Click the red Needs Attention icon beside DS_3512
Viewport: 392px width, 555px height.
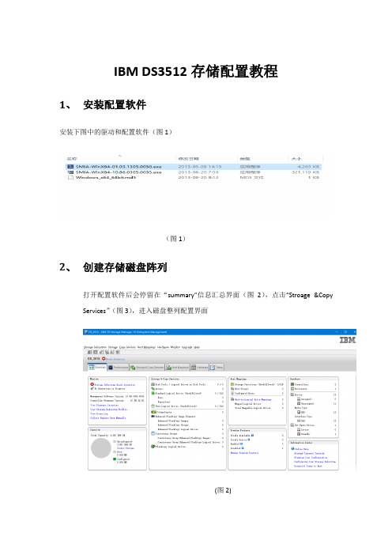click(104, 359)
